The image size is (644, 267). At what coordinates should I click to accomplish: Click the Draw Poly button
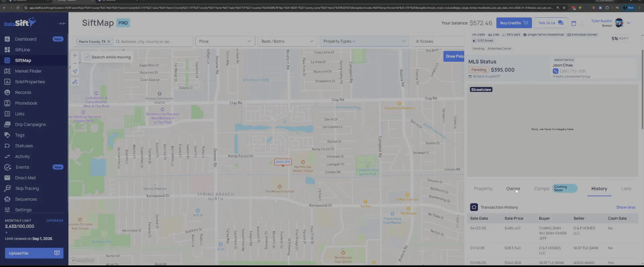(454, 56)
